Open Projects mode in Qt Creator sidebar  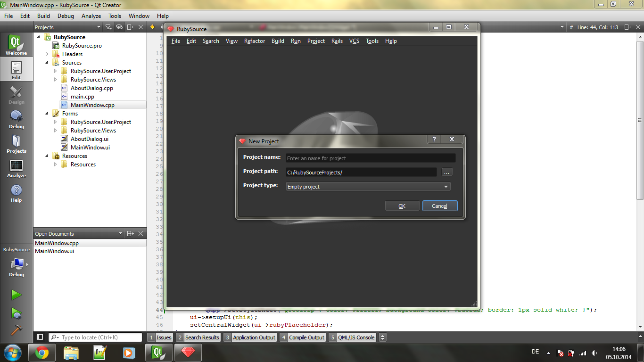17,143
